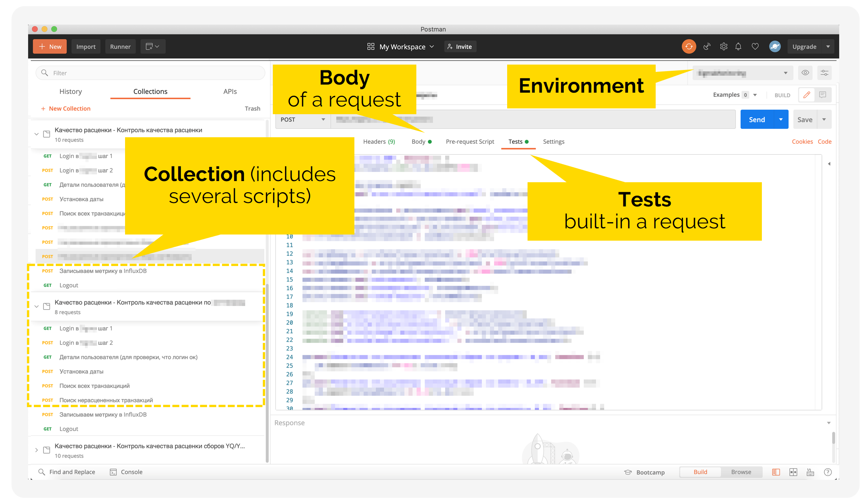Switch to the APIs tab
Image resolution: width=865 pixels, height=504 pixels.
230,91
